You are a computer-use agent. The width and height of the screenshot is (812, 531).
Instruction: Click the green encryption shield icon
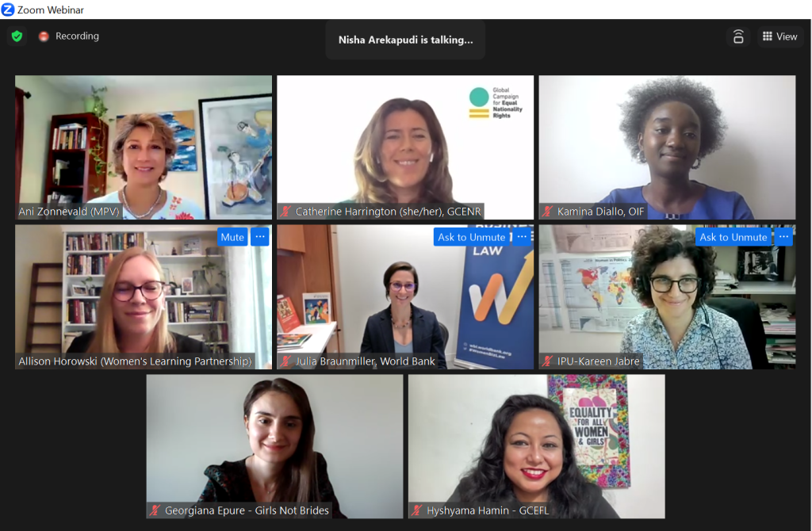tap(17, 36)
